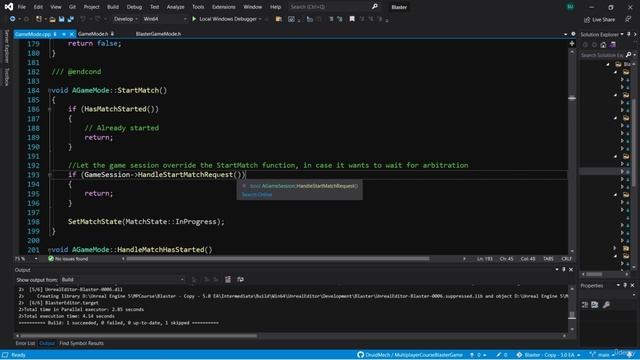
Task: Open the Solution Explorer window options dropdown
Action: 622,34
